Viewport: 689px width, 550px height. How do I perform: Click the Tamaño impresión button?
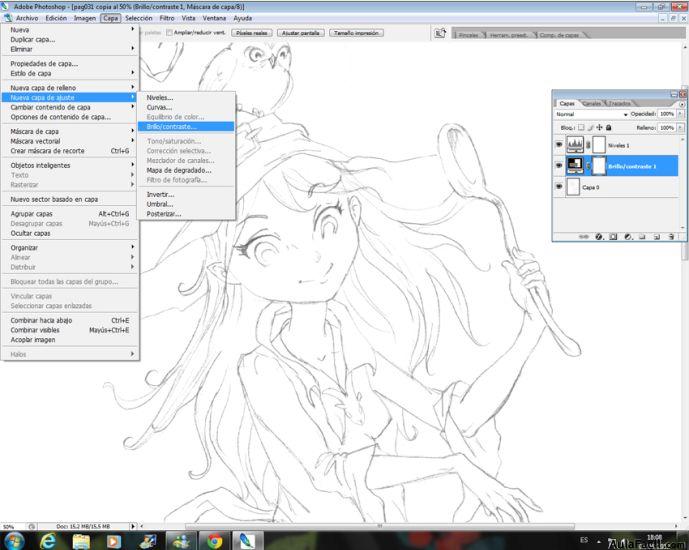[x=356, y=33]
